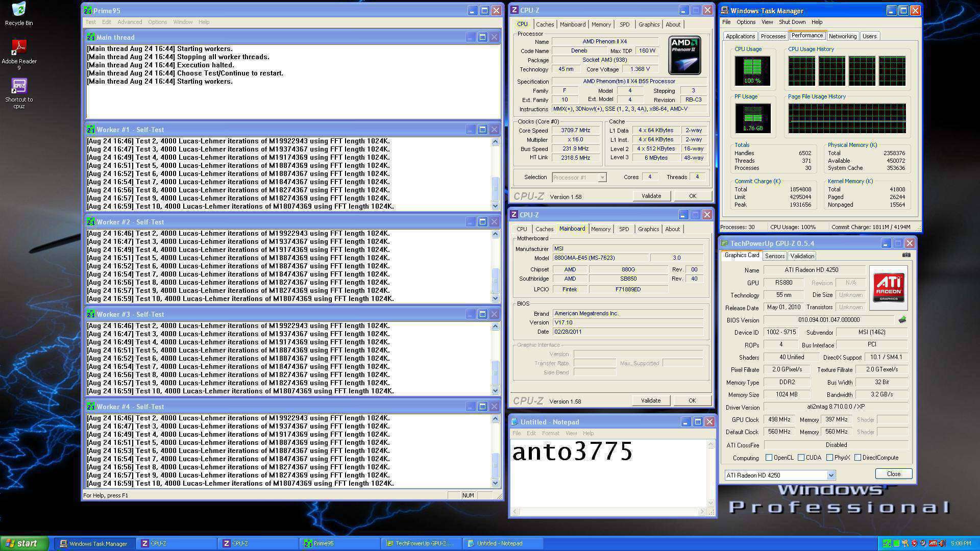Switch to the Processes tab in Task Manager

click(773, 36)
